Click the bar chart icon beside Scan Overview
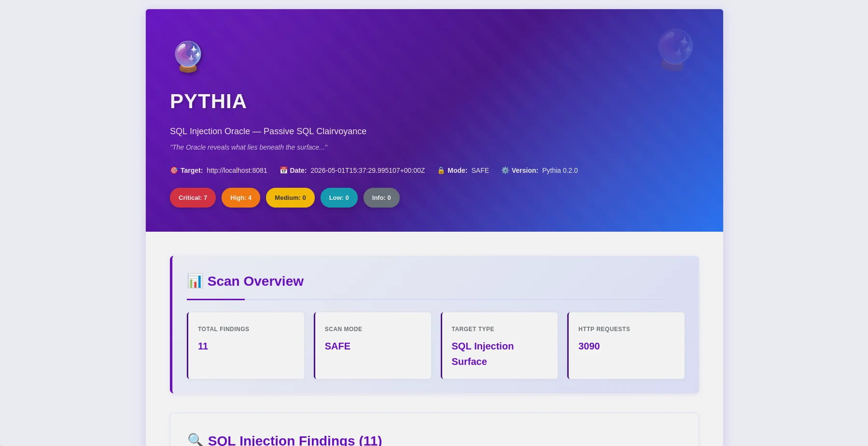Viewport: 868px width, 446px height. (195, 281)
